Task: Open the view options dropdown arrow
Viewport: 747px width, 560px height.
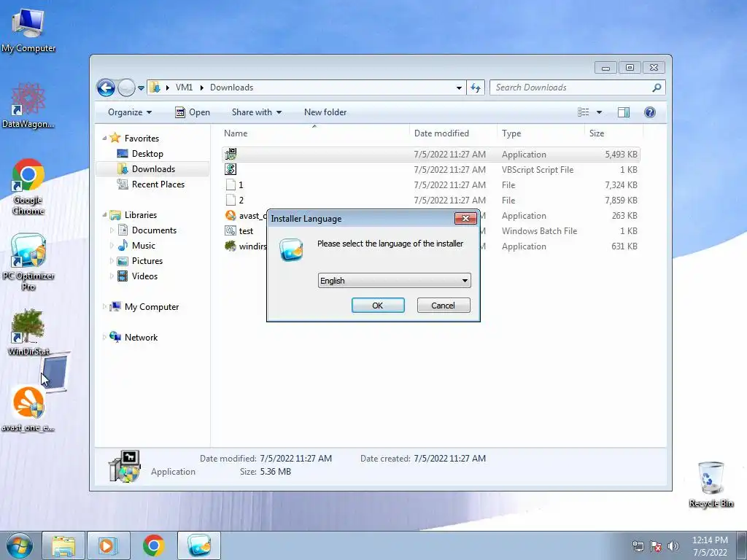Action: coord(599,112)
